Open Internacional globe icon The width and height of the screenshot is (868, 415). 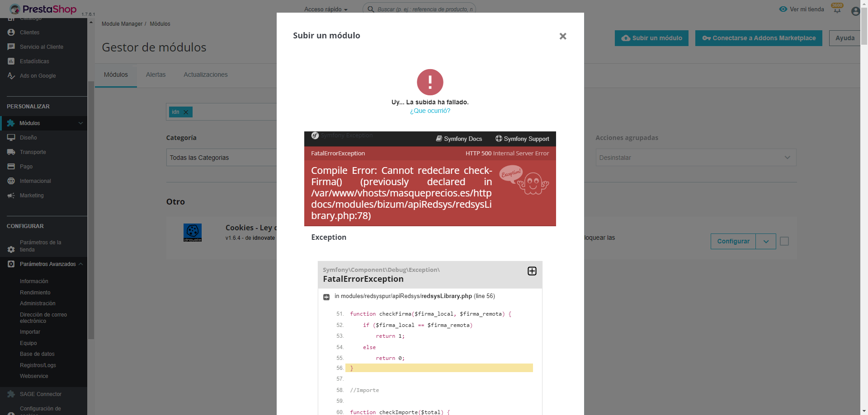coord(11,181)
